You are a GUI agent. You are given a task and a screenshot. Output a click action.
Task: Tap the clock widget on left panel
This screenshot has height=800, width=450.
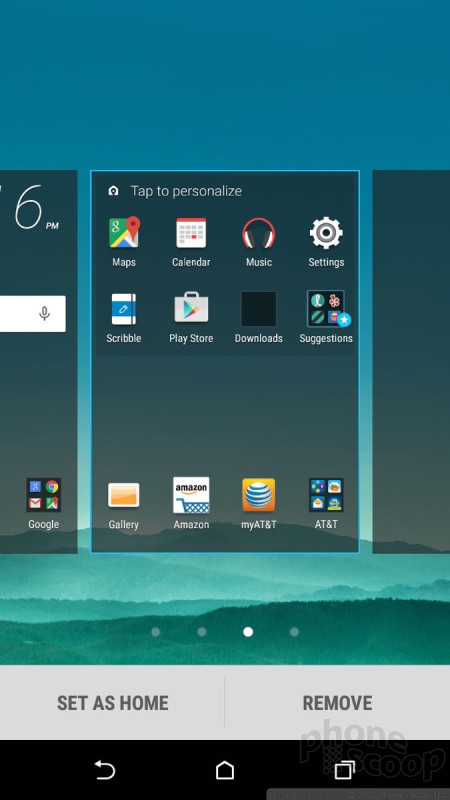tap(32, 209)
